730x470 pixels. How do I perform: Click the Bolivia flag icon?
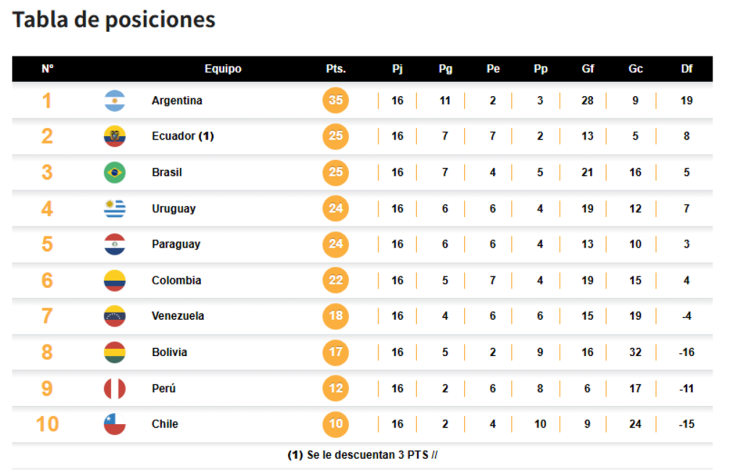tap(115, 352)
